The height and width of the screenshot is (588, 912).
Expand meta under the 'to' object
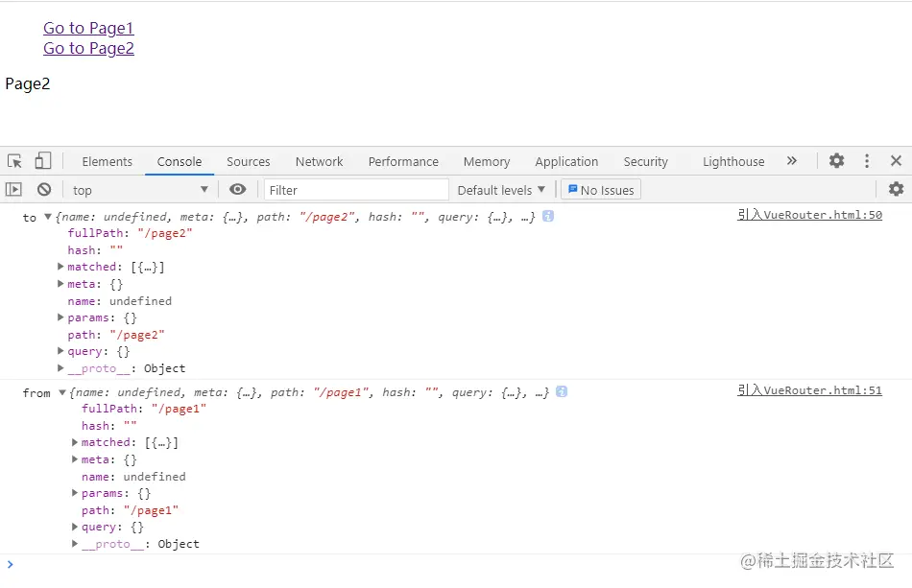60,284
